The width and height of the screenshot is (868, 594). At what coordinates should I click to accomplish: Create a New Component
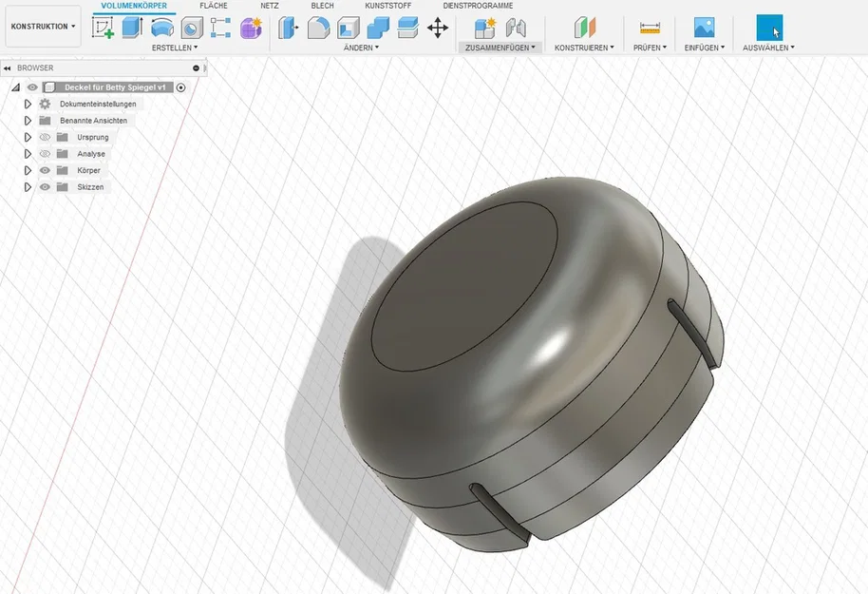pyautogui.click(x=485, y=28)
